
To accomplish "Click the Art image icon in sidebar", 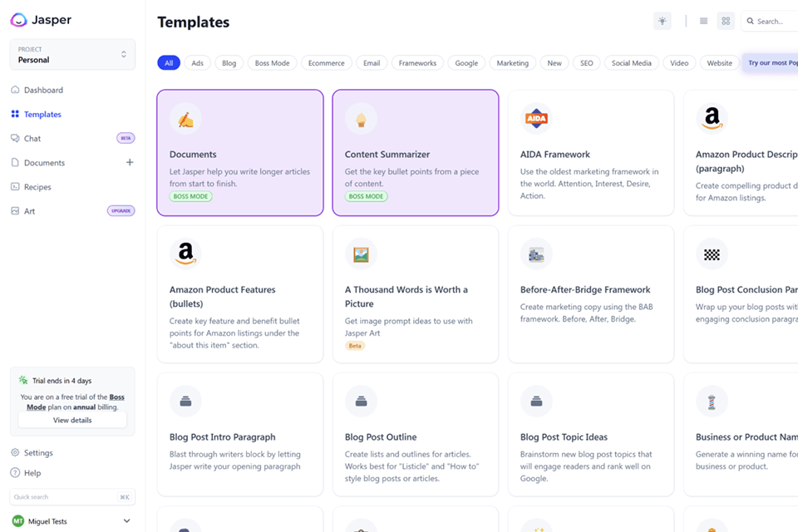I will click(15, 211).
